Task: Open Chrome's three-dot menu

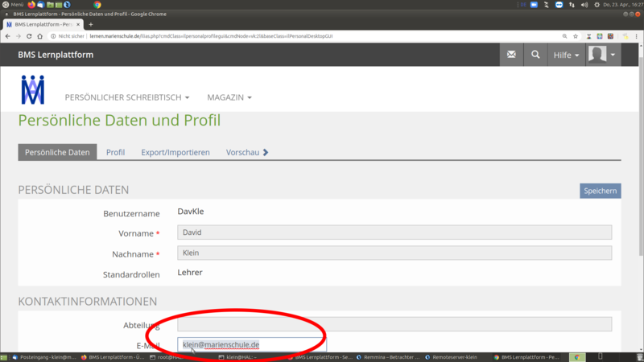Action: coord(634,36)
